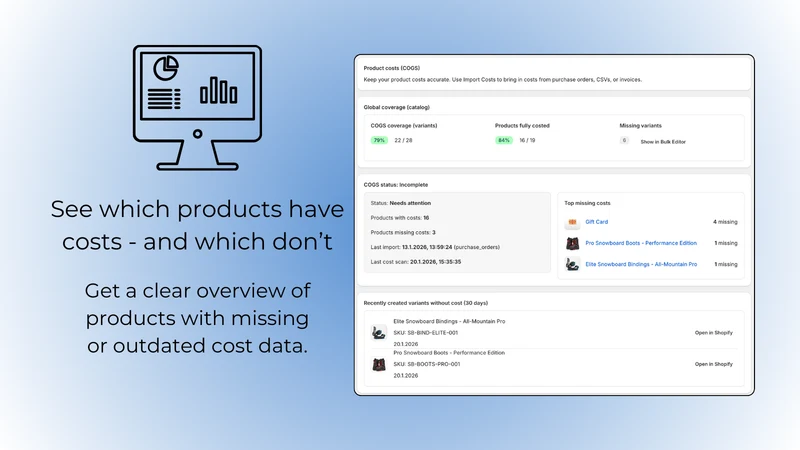Click the 'Product costs (COGS)' heading

tap(391, 68)
